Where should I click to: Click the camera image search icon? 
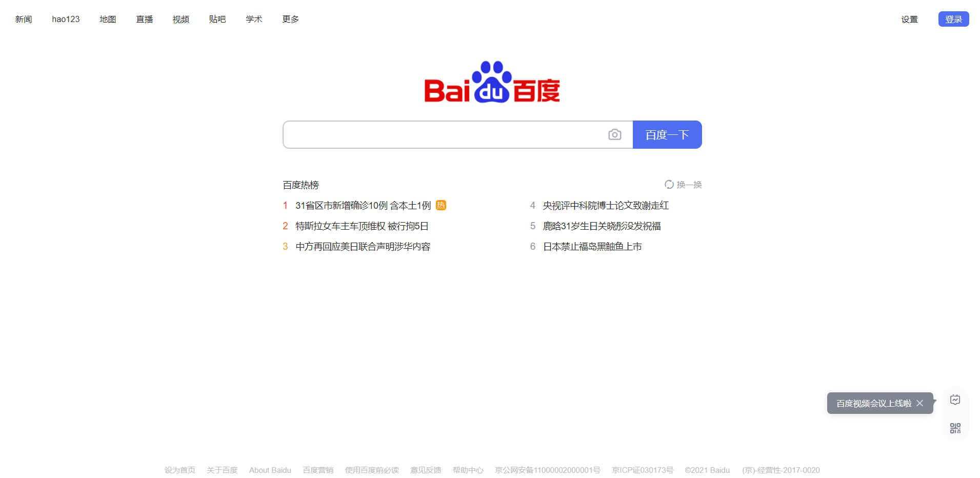614,134
